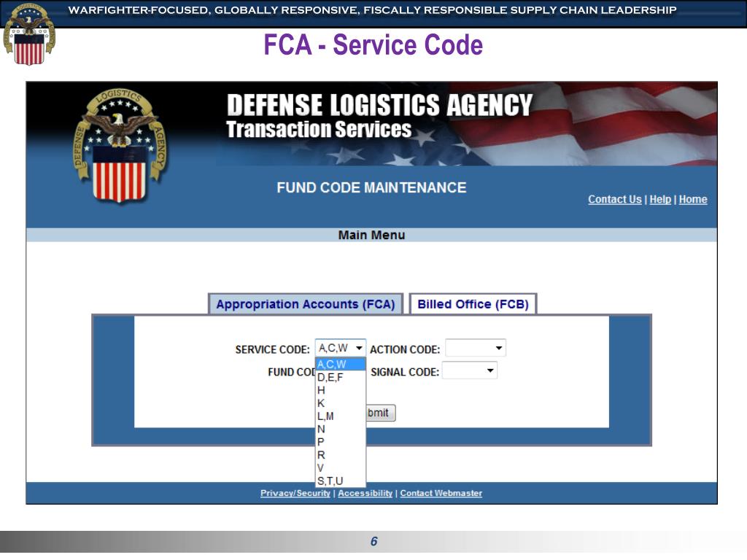The image size is (747, 560).
Task: Click the small DLA emblem at the slide corner
Action: (29, 34)
